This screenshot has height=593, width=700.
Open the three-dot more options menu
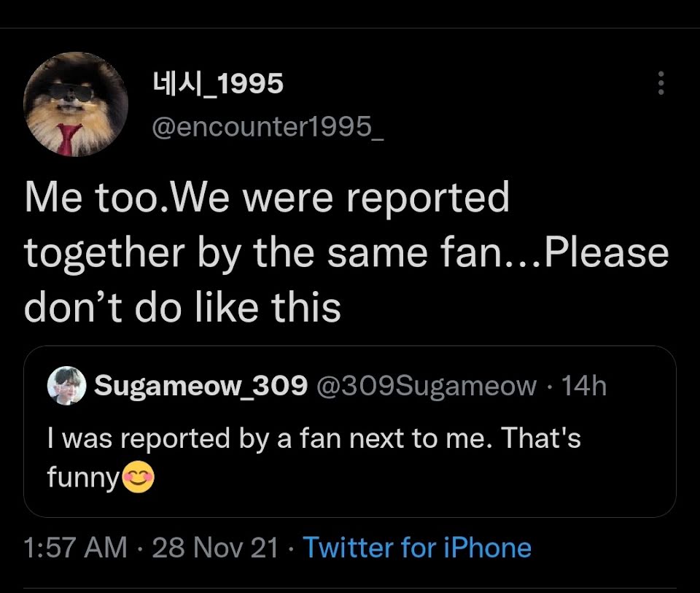[661, 83]
